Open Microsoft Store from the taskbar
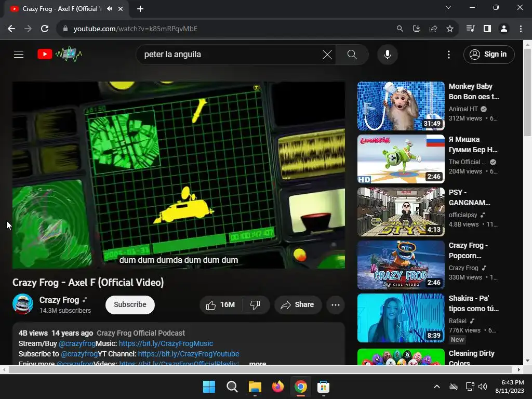 323,387
